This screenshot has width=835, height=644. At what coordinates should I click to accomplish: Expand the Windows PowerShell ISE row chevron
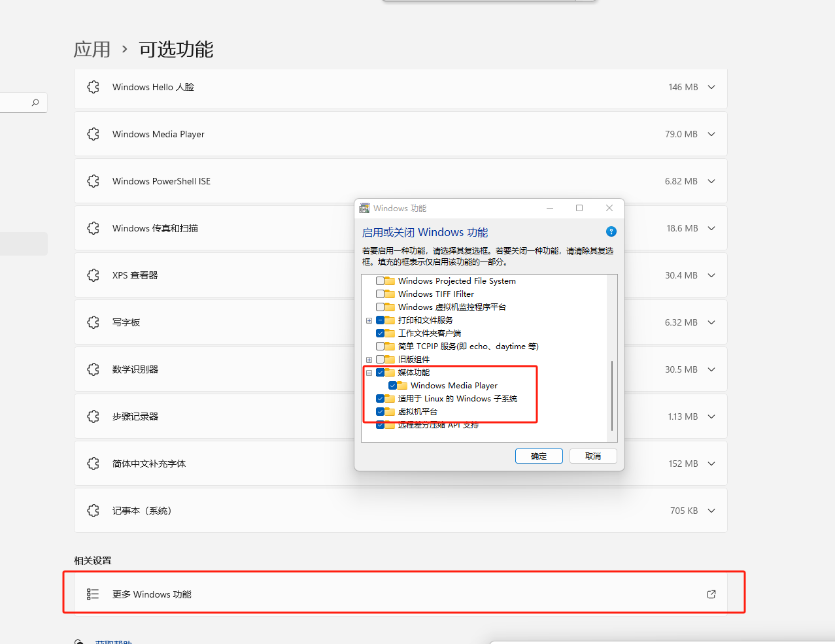tap(711, 181)
